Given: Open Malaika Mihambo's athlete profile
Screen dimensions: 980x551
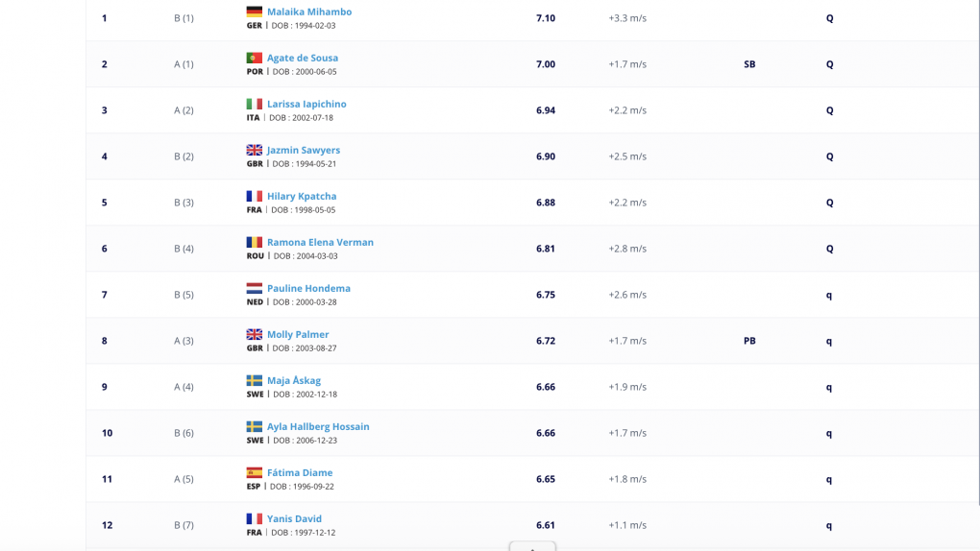Looking at the screenshot, I should click(x=309, y=12).
